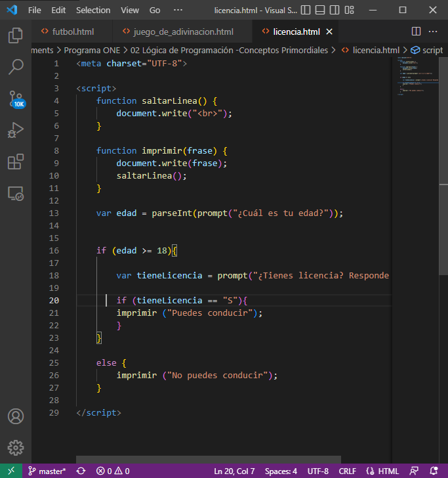Open the Selection menu
448x478 pixels.
pos(93,11)
